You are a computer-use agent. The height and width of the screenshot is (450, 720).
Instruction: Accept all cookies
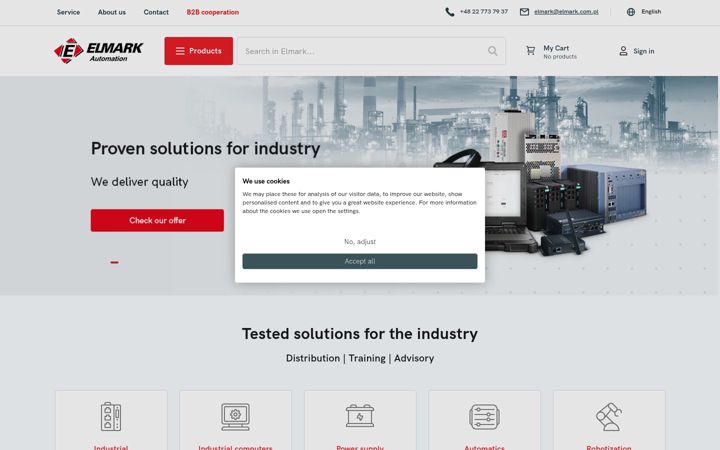(x=360, y=261)
